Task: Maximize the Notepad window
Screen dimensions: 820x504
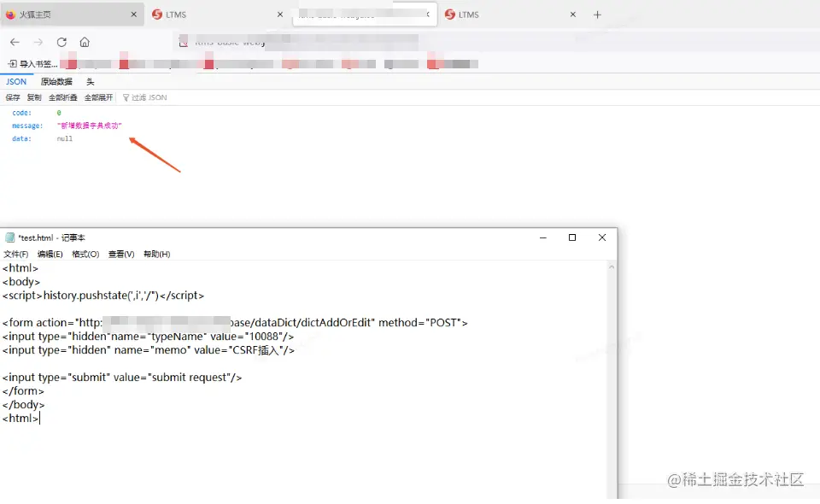Action: pyautogui.click(x=572, y=237)
